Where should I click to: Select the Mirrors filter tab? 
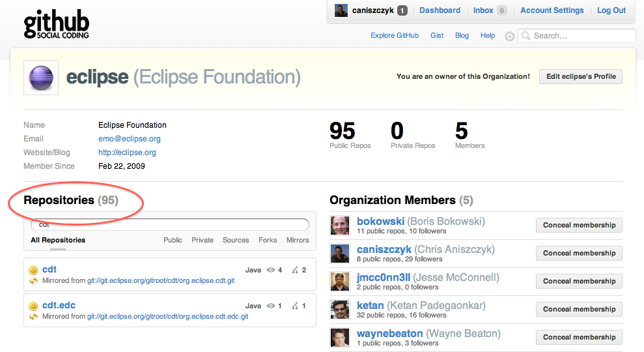point(298,240)
